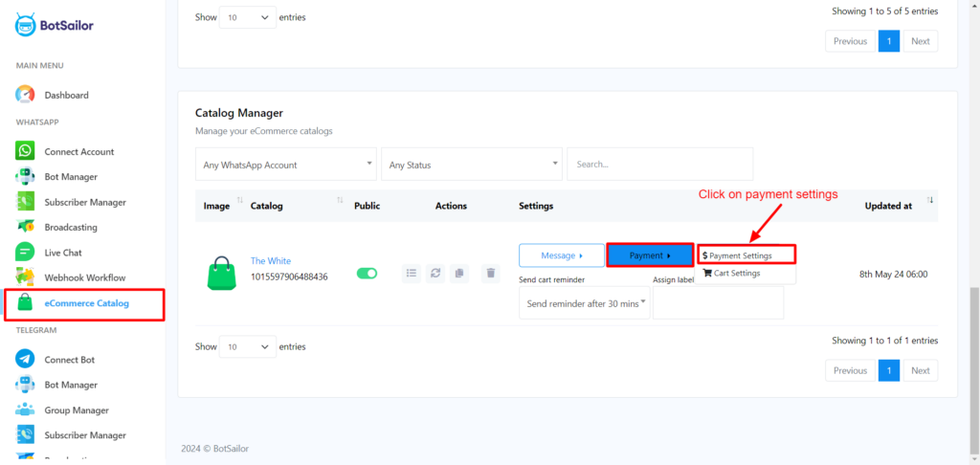Click top table page 1 button
Screen dimensions: 980x465
coord(889,41)
